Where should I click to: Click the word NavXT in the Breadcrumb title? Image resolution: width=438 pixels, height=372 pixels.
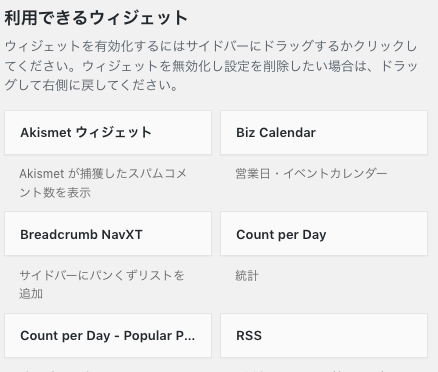(122, 234)
